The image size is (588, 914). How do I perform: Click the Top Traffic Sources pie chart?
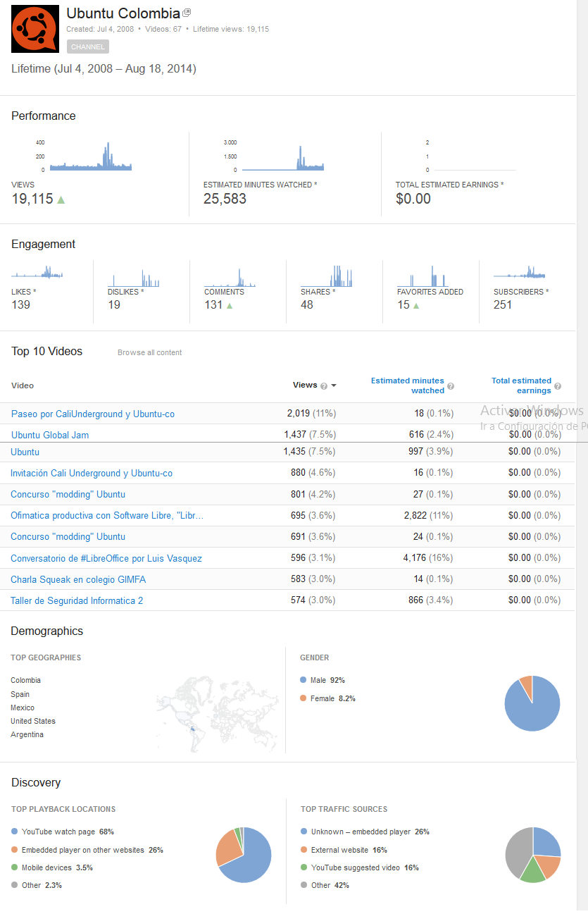(x=533, y=855)
